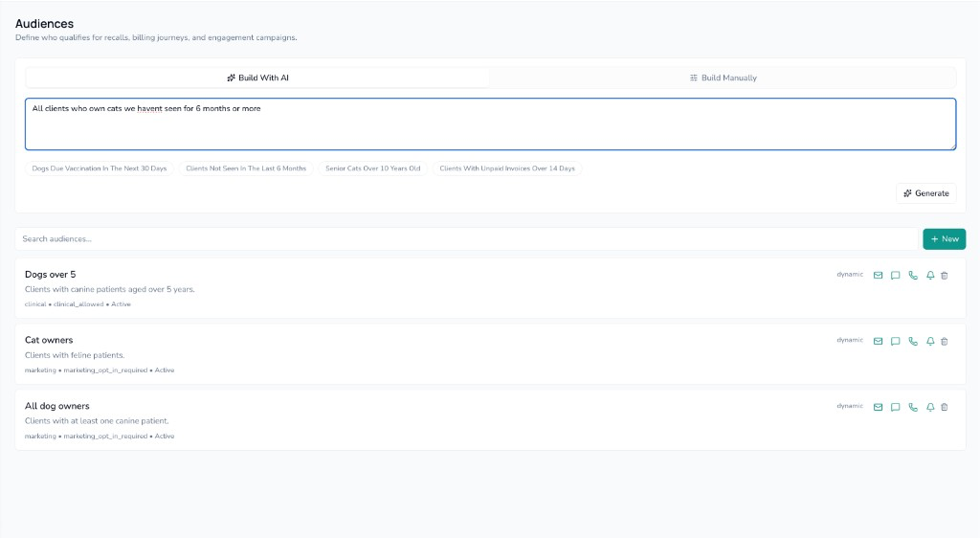The image size is (980, 538).
Task: Click Cat owners marketing_opt_in_required tags line
Action: pyautogui.click(x=100, y=370)
